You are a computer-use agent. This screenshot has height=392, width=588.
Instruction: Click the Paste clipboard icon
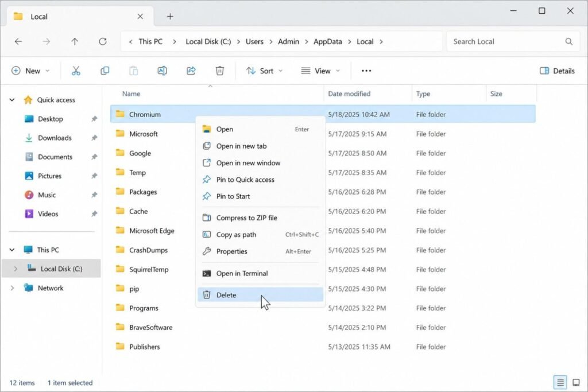(133, 71)
